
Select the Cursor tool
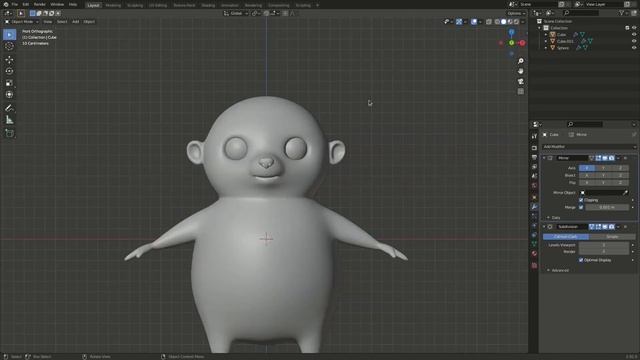coord(9,46)
